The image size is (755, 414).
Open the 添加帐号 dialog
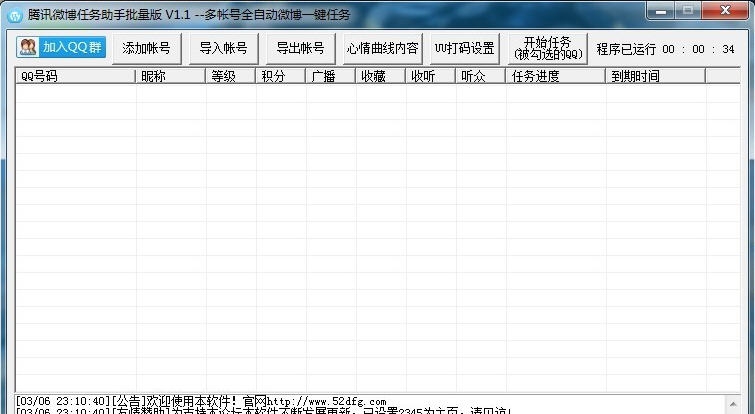point(146,48)
